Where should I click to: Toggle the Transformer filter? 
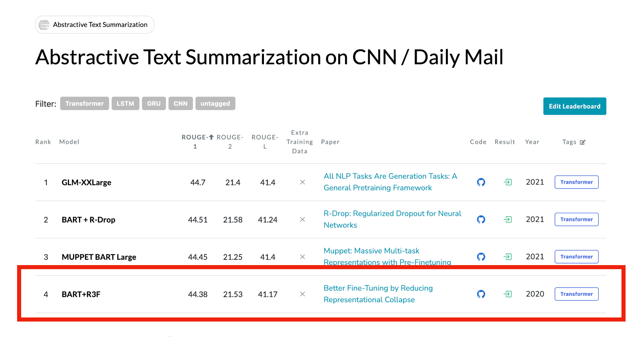coord(84,103)
